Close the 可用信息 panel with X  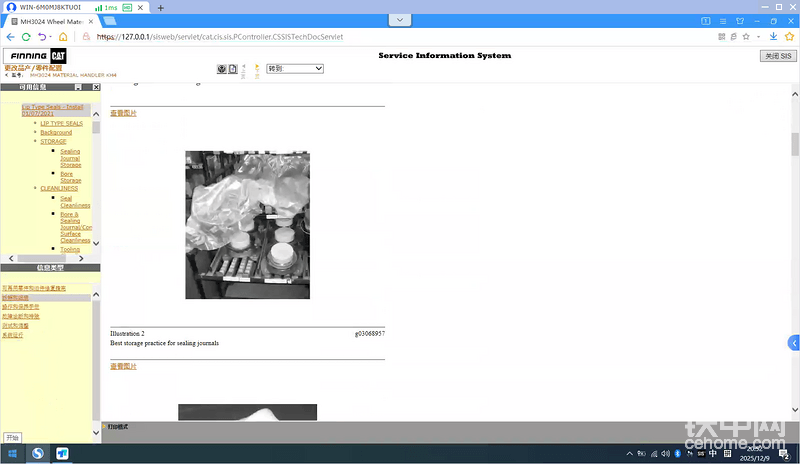coord(96,87)
